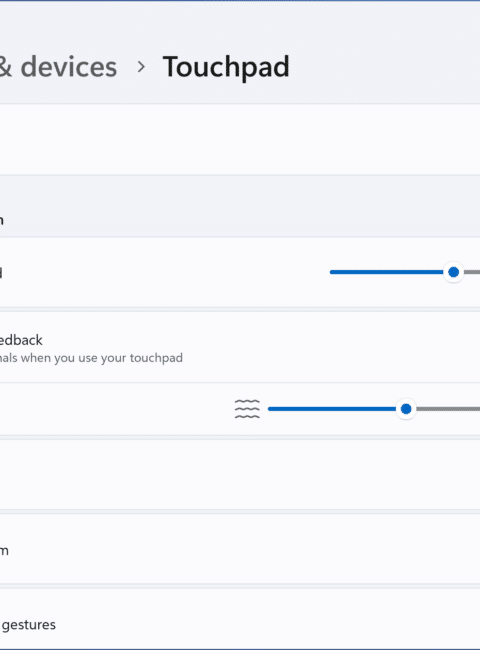The width and height of the screenshot is (480, 650).
Task: Click the wave icon beside the intensity slider
Action: pyautogui.click(x=247, y=409)
